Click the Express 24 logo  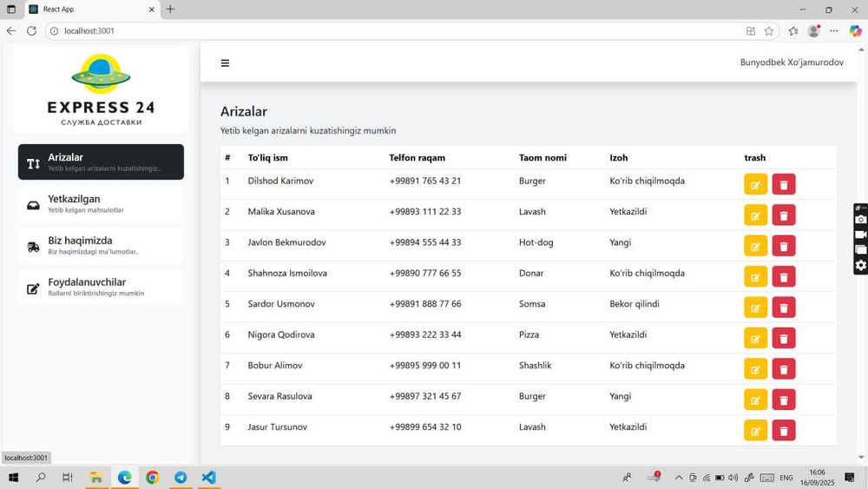tap(101, 89)
